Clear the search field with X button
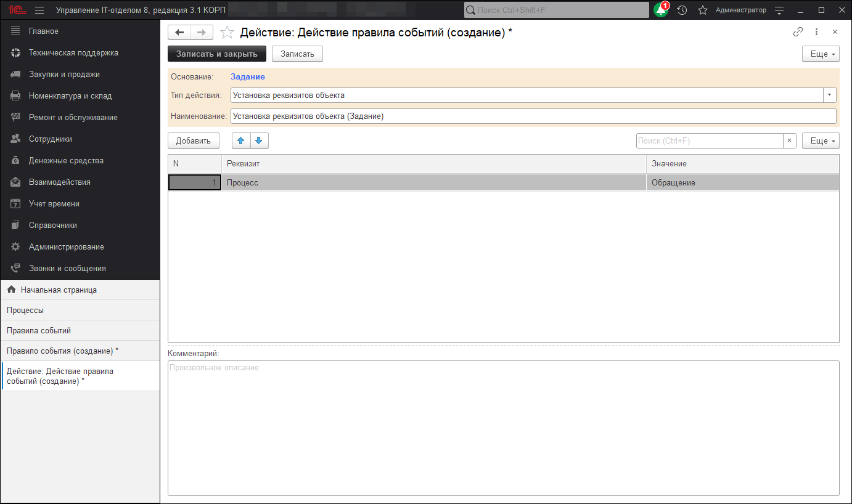The height and width of the screenshot is (504, 852). click(x=790, y=141)
